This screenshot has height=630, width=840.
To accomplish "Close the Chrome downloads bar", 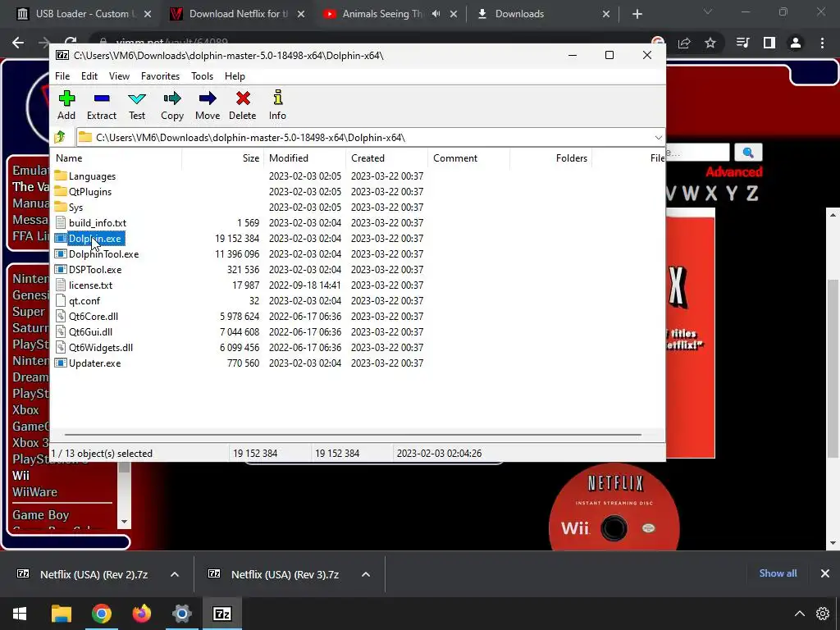I will [825, 573].
